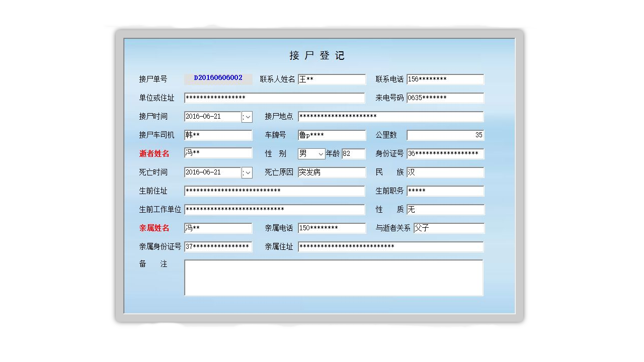
Task: Click the 身份证号 ID number field
Action: [445, 153]
